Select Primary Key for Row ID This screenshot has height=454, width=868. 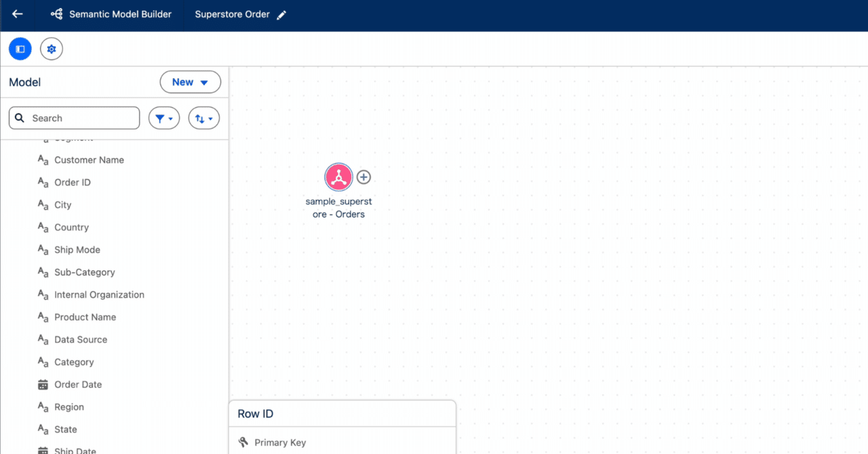(x=279, y=442)
